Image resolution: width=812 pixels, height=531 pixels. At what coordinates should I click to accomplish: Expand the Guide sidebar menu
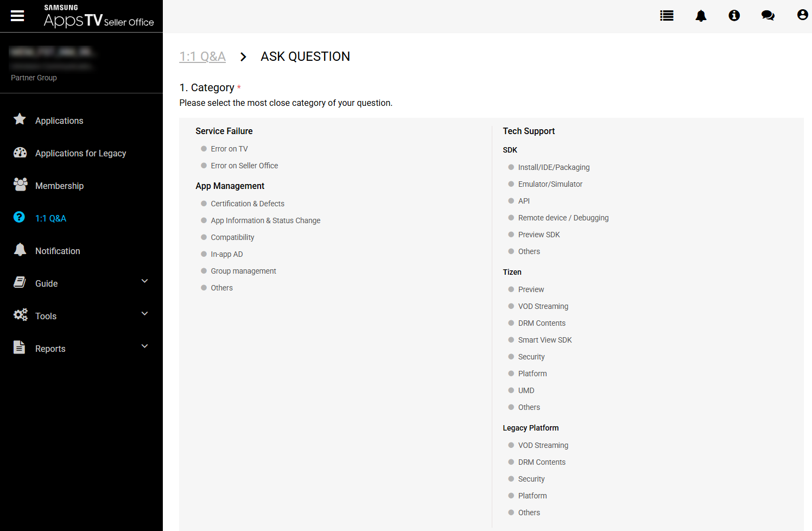tap(144, 281)
